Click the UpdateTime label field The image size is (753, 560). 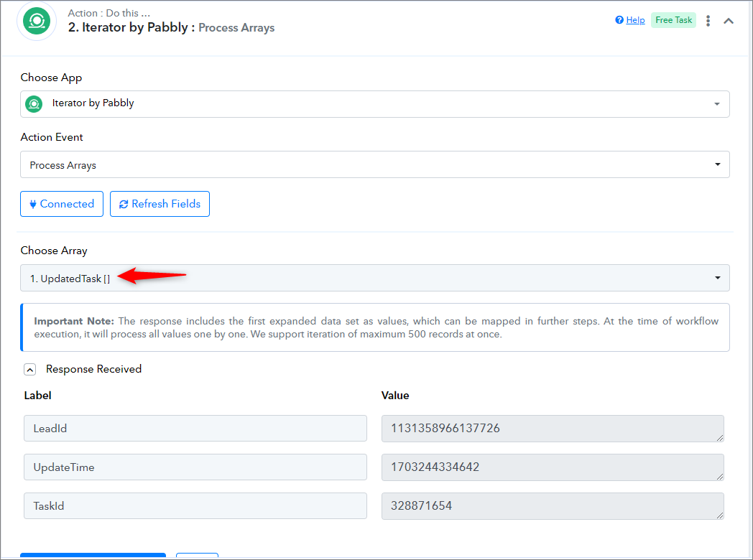pyautogui.click(x=195, y=467)
